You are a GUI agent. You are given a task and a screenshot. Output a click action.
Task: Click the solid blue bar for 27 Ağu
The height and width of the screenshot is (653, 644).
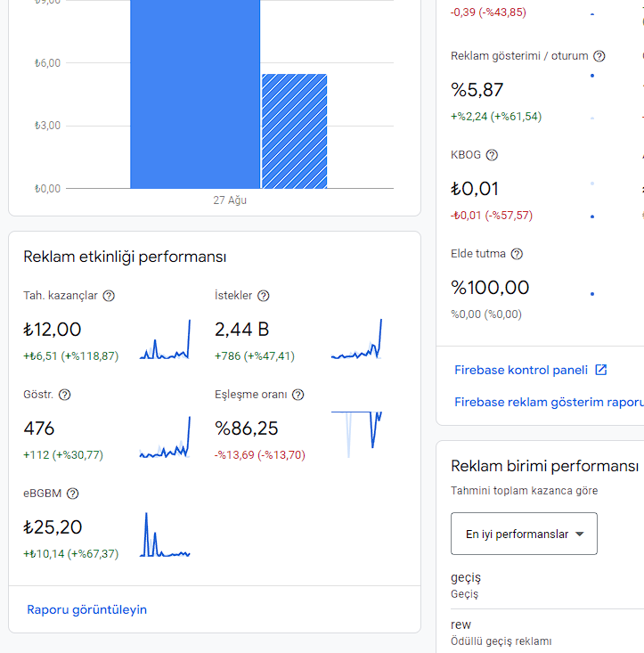click(195, 94)
